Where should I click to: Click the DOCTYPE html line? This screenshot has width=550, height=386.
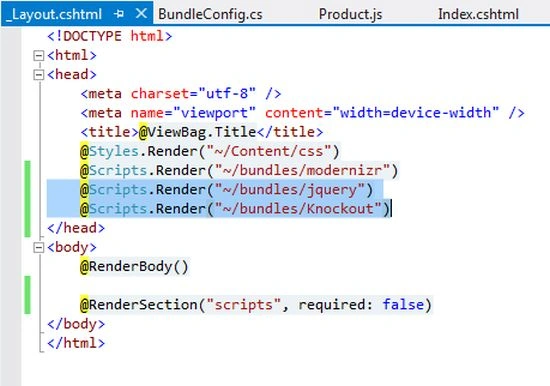(x=110, y=36)
